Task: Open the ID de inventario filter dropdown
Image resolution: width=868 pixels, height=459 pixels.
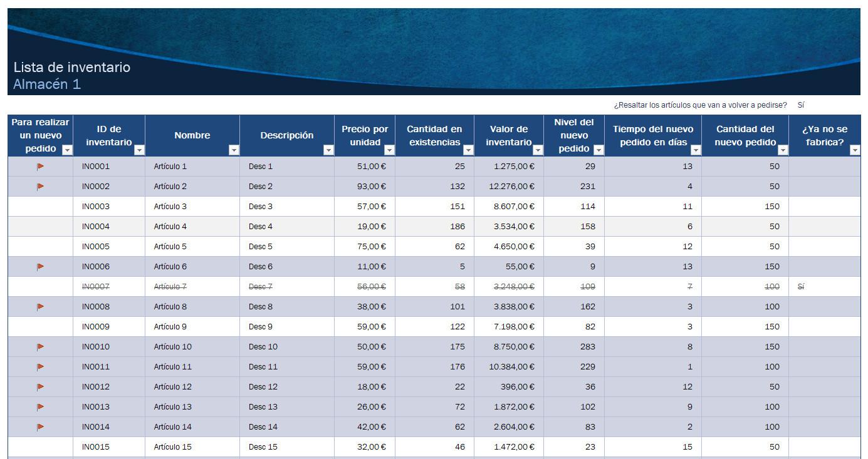Action: [x=139, y=150]
